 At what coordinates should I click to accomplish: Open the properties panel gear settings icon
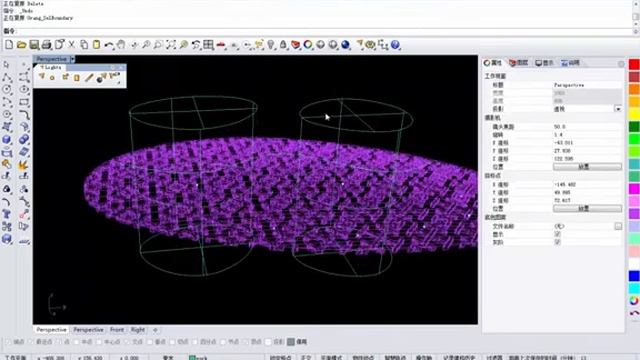pyautogui.click(x=621, y=64)
